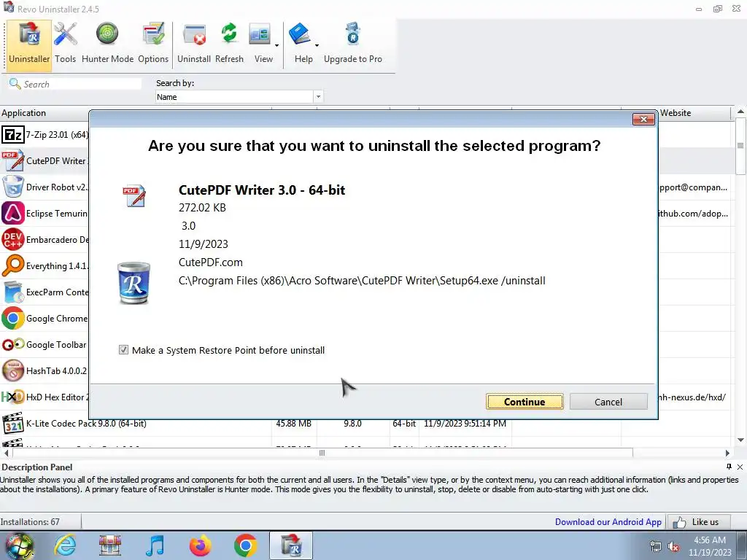Open the Tools toolbar icon
The image size is (747, 560).
pos(65,43)
